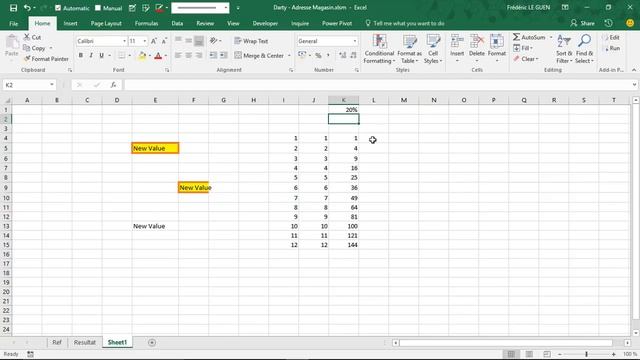This screenshot has height=360, width=640.
Task: Switch to Page Layout view in status bar
Action: click(x=529, y=354)
